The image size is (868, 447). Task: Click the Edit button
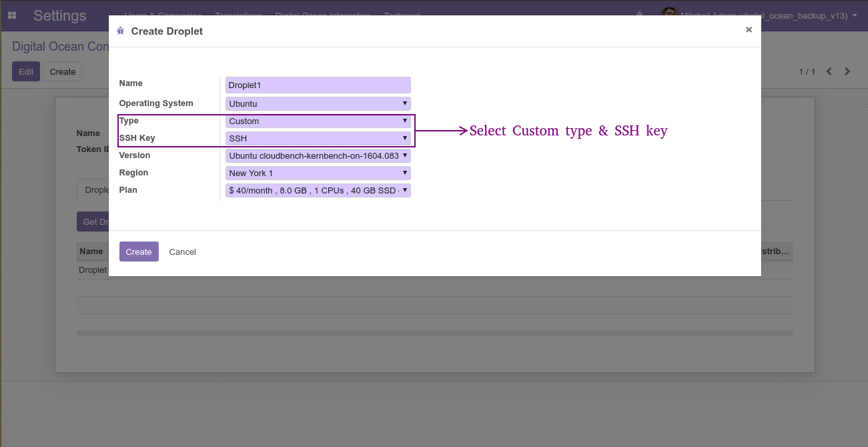tap(26, 71)
